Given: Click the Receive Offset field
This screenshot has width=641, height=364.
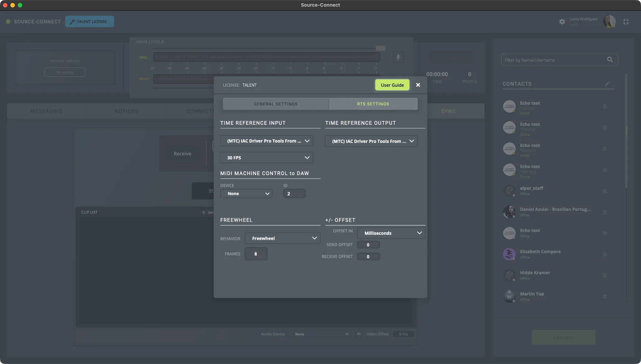Looking at the screenshot, I should pos(368,257).
